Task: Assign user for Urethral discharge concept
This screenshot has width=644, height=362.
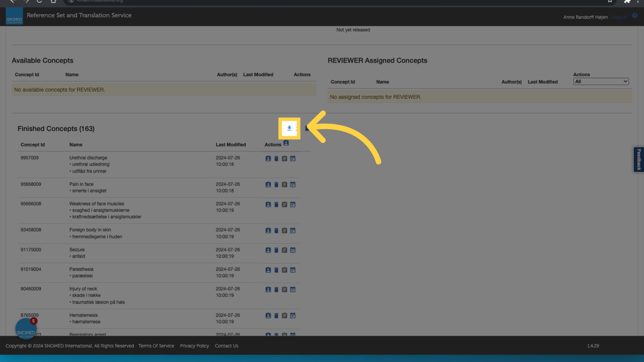Action: point(268,159)
